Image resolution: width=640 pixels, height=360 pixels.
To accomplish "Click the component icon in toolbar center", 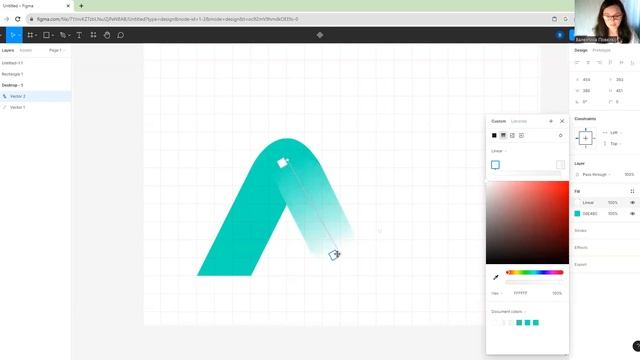I will (x=320, y=35).
